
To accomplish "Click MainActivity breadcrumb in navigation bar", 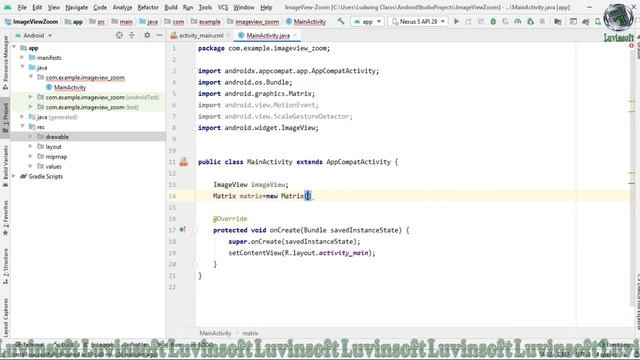I will [306, 21].
